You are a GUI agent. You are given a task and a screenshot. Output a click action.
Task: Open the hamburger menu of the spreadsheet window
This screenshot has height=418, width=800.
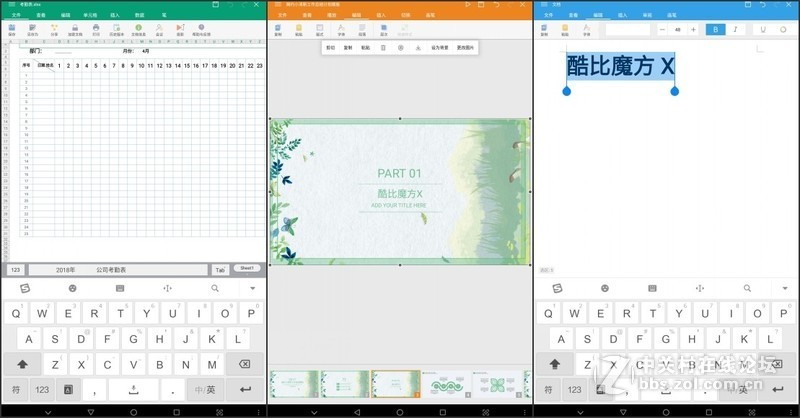tap(12, 4)
